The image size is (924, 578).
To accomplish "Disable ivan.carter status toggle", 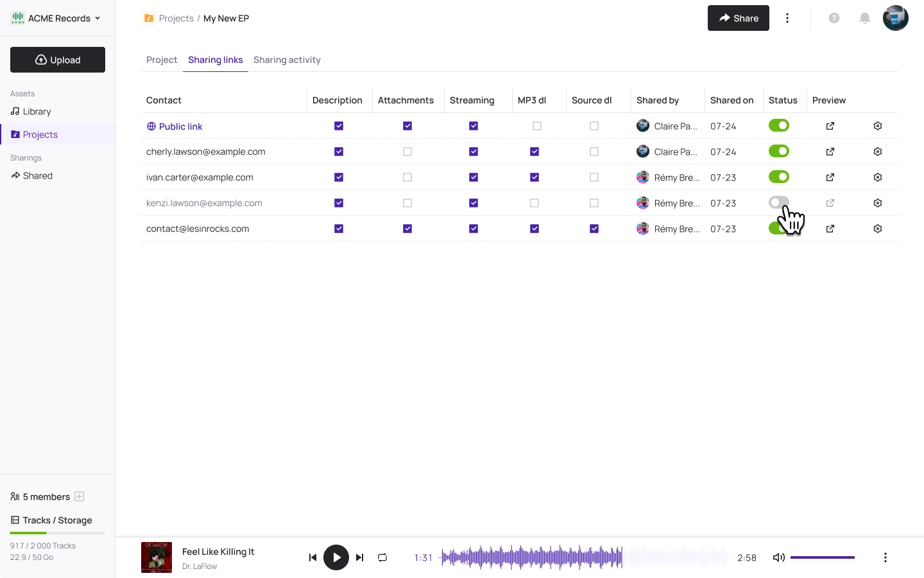I will coord(779,177).
